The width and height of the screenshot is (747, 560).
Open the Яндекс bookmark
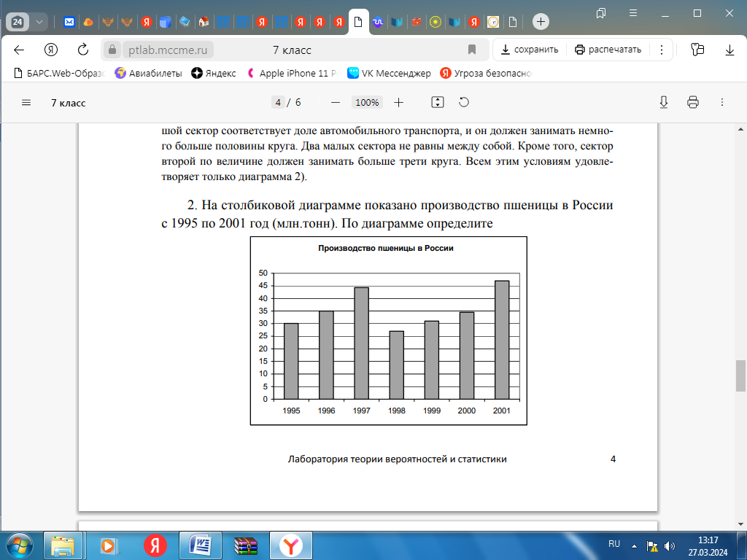coord(214,73)
